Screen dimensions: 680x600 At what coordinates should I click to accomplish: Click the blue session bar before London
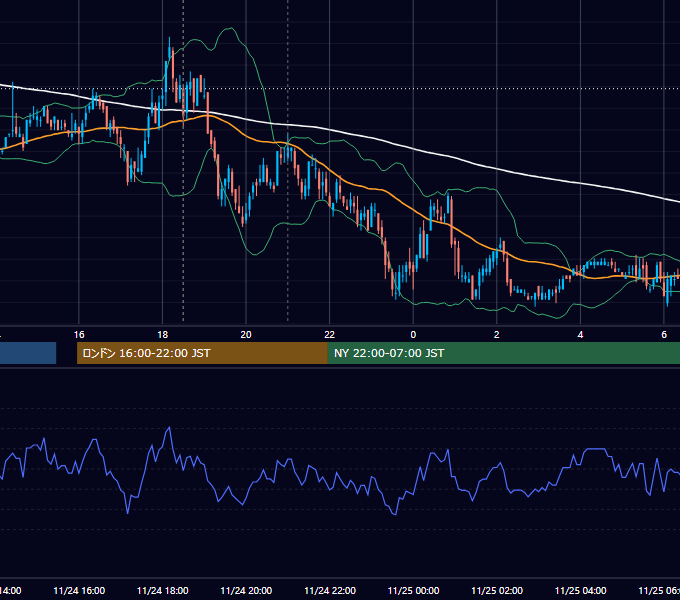[28, 353]
